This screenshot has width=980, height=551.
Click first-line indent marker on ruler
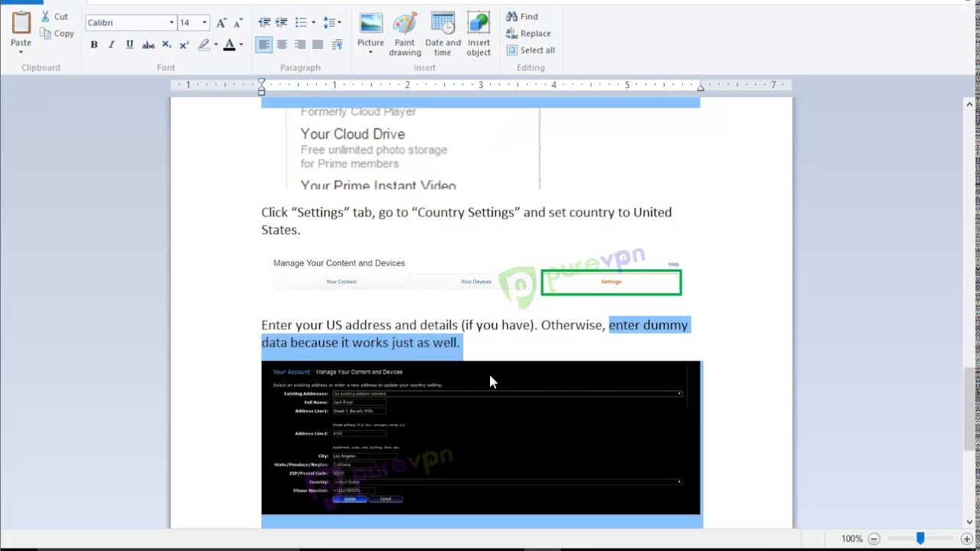pos(261,81)
